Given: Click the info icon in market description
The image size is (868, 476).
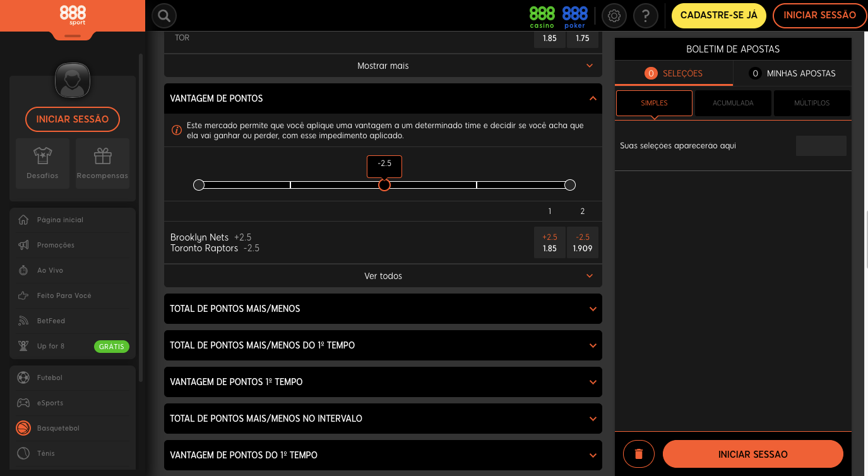Looking at the screenshot, I should click(177, 130).
